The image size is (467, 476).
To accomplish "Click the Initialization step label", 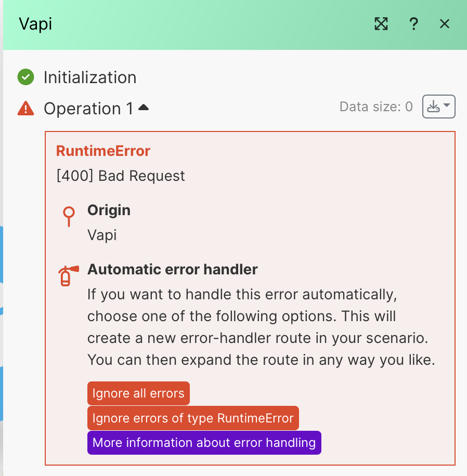I will [x=90, y=77].
